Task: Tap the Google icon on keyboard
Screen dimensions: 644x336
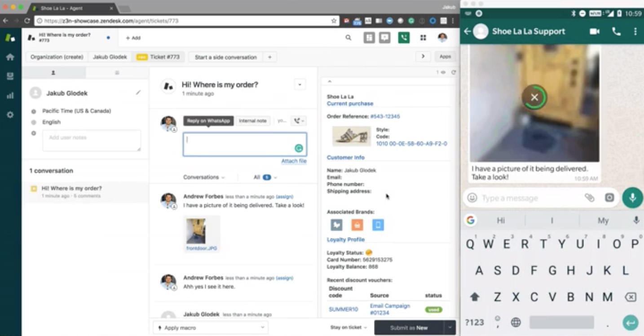Action: click(471, 220)
